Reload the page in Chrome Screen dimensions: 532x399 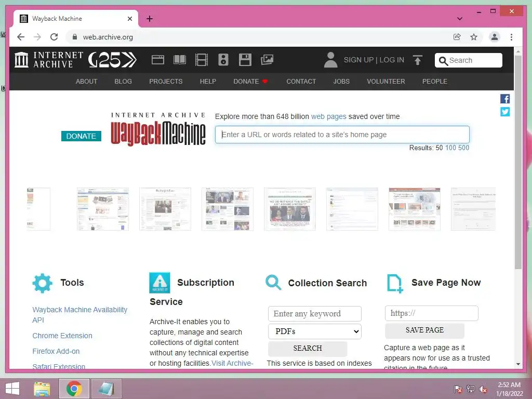54,37
